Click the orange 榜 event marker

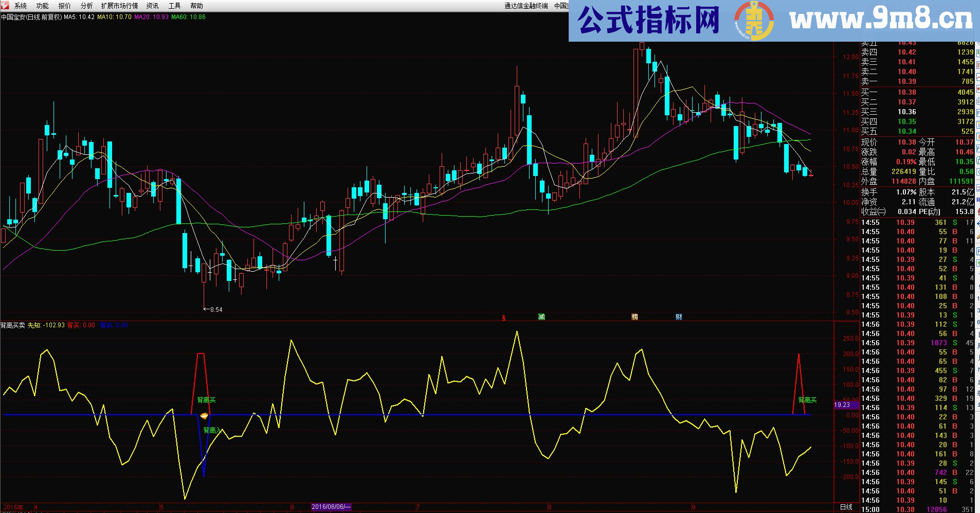tap(634, 317)
